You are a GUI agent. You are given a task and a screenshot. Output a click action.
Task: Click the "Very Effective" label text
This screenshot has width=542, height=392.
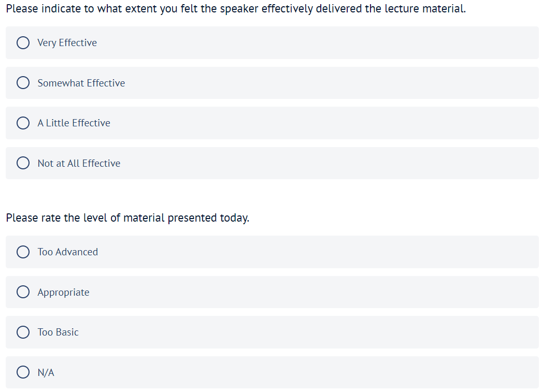[x=67, y=42]
